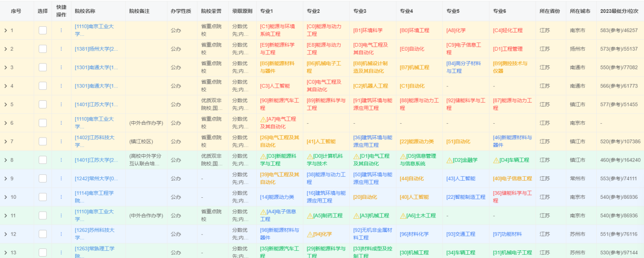Expand row 2 with the chevron
644x258 pixels.
pos(6,49)
